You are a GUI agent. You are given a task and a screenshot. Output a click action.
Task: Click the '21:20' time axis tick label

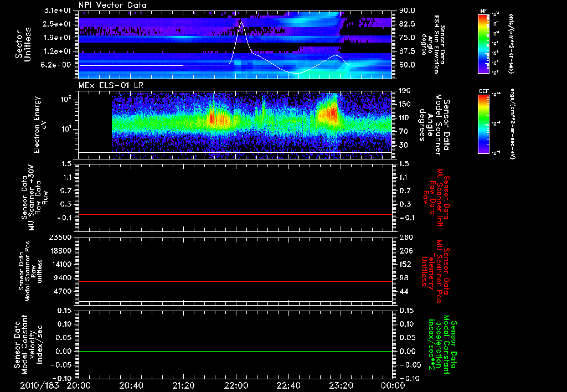pyautogui.click(x=183, y=385)
